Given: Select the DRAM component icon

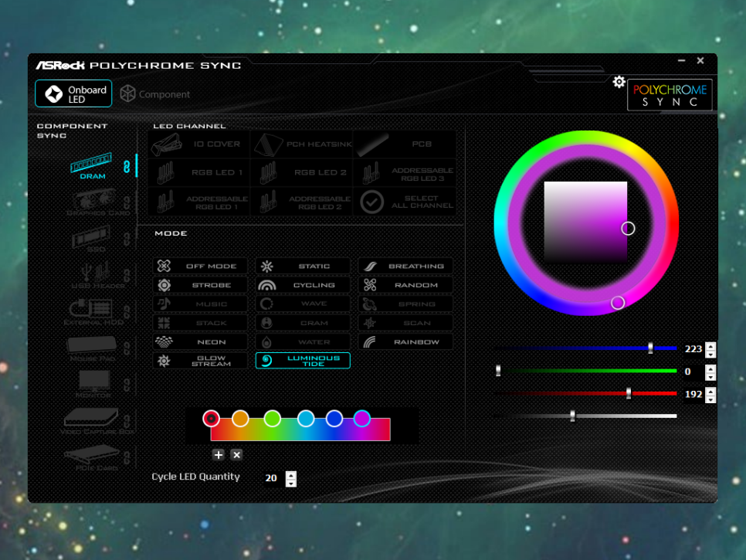Looking at the screenshot, I should pyautogui.click(x=91, y=165).
